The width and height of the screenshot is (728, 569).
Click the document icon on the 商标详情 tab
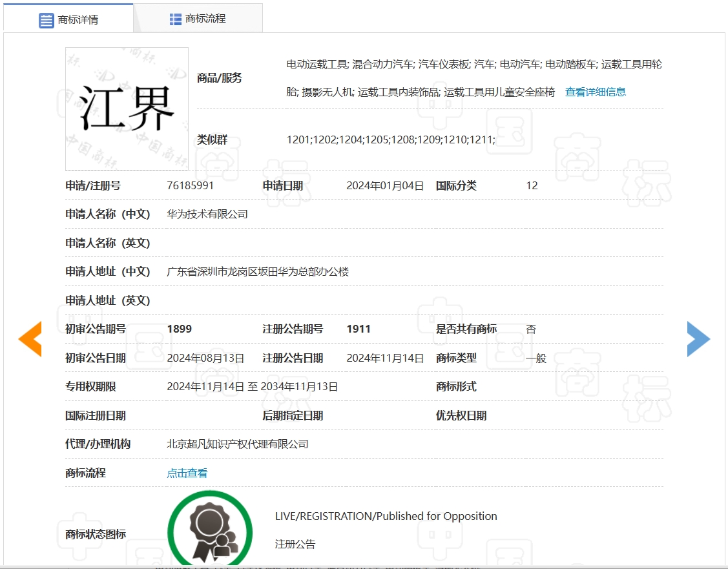pos(45,20)
